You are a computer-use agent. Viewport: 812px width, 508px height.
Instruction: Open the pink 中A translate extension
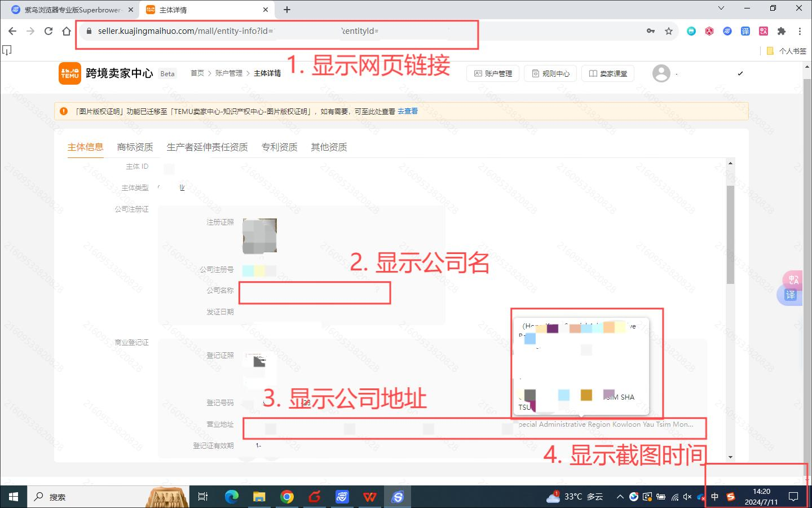(x=764, y=31)
